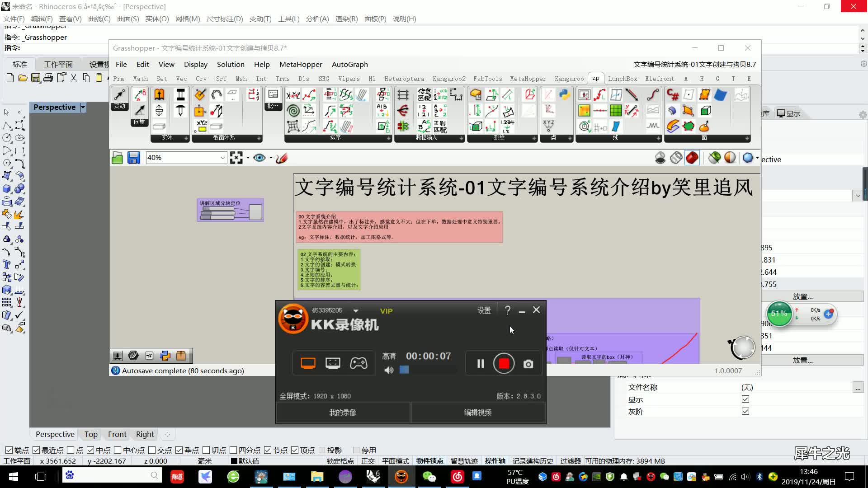Select the 讲解区域分块定位 group on canvas

230,210
